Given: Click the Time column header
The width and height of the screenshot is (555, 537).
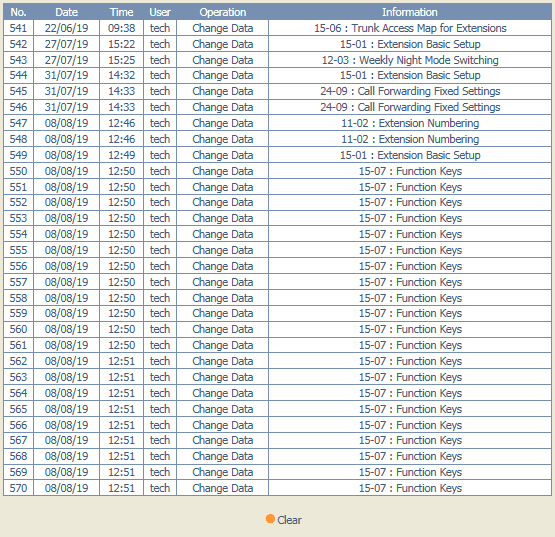Looking at the screenshot, I should 121,12.
